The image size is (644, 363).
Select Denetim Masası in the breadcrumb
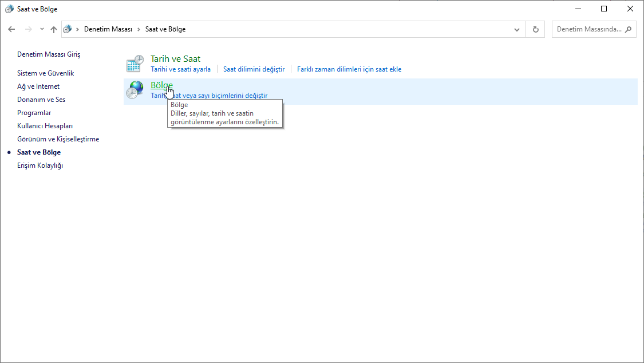tap(108, 29)
